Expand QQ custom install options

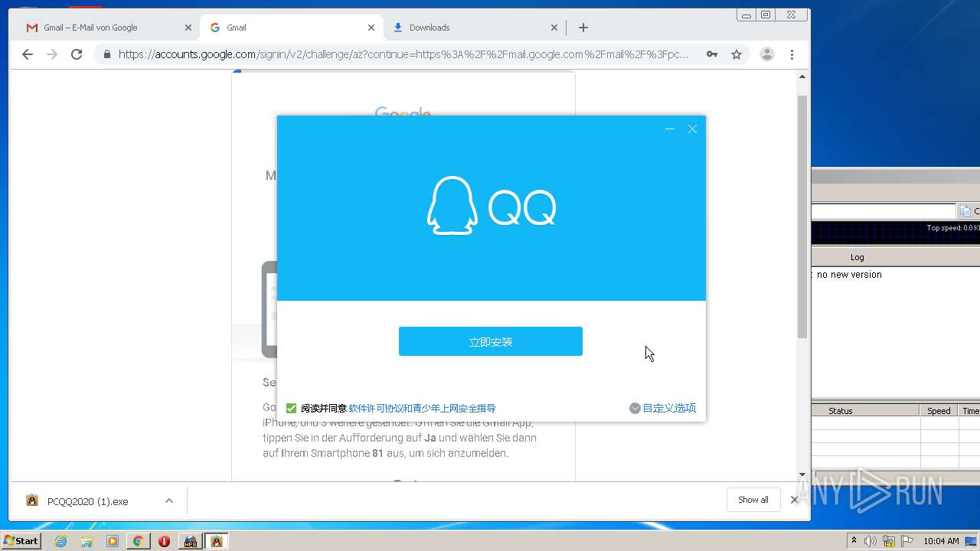(662, 408)
